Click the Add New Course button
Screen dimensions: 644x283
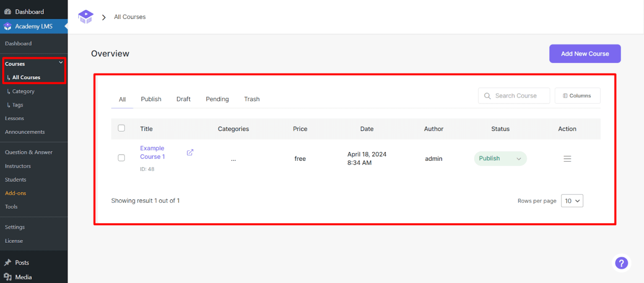point(585,54)
